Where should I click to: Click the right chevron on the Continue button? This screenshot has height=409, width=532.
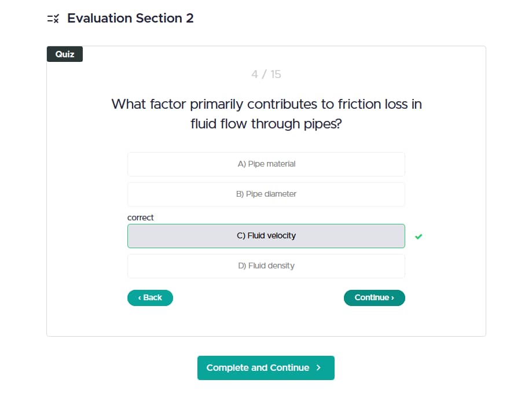392,298
